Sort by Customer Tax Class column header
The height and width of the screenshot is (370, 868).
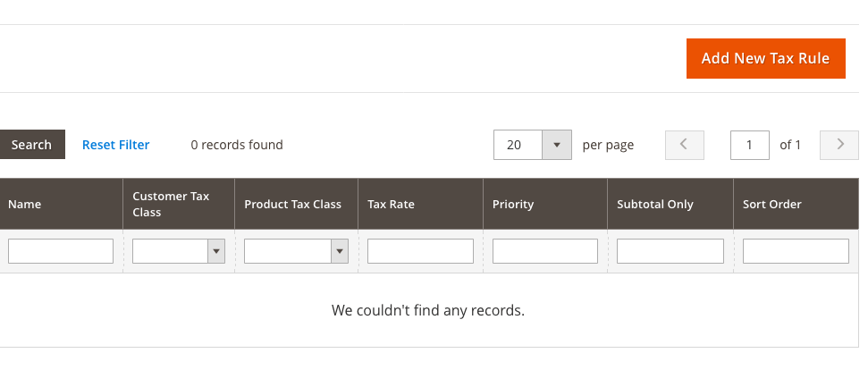pos(179,204)
